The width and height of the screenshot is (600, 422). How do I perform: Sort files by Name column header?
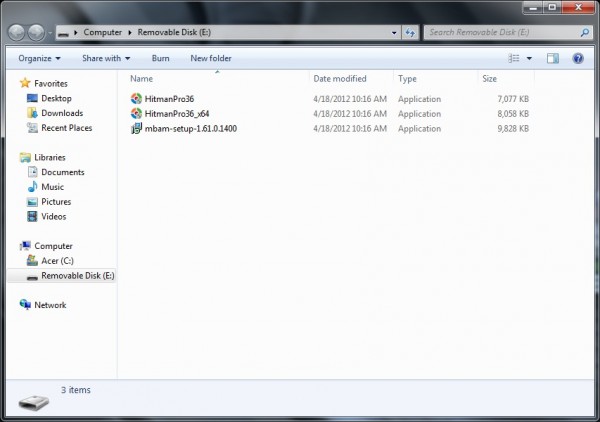[x=141, y=79]
